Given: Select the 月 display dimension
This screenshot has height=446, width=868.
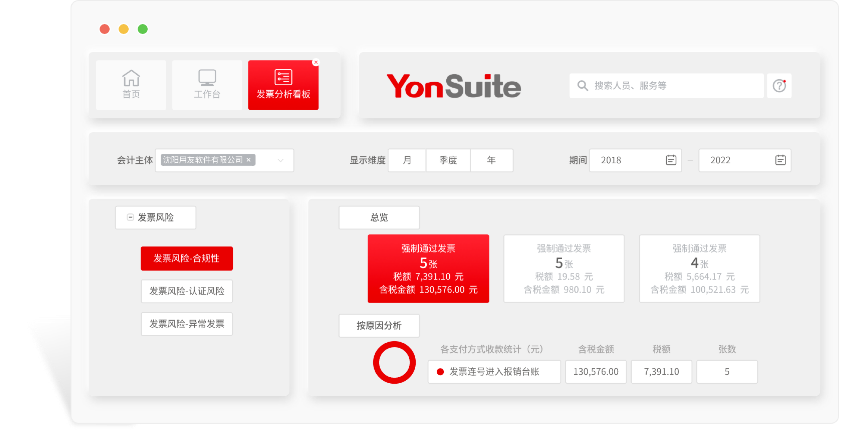Looking at the screenshot, I should [x=407, y=160].
